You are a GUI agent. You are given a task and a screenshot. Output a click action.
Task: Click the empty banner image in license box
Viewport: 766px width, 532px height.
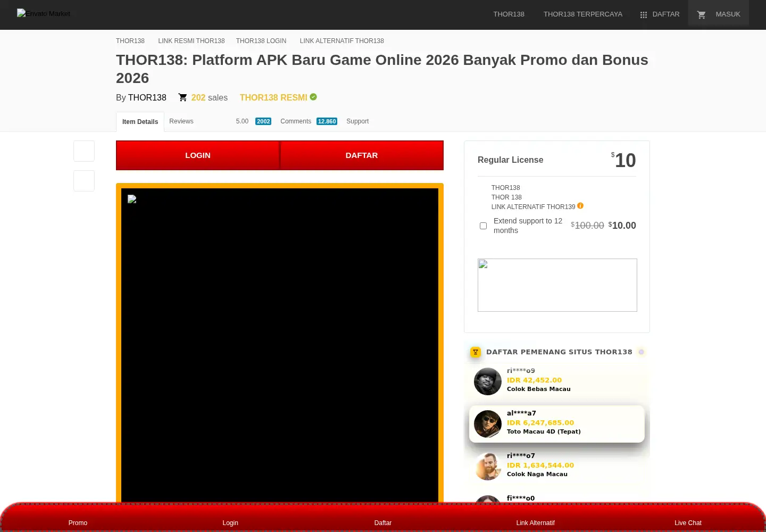pyautogui.click(x=557, y=285)
